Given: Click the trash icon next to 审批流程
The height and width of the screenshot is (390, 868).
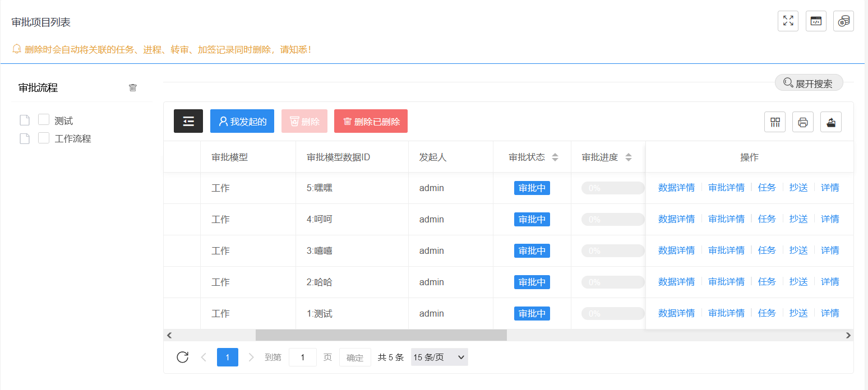Looking at the screenshot, I should click(132, 87).
